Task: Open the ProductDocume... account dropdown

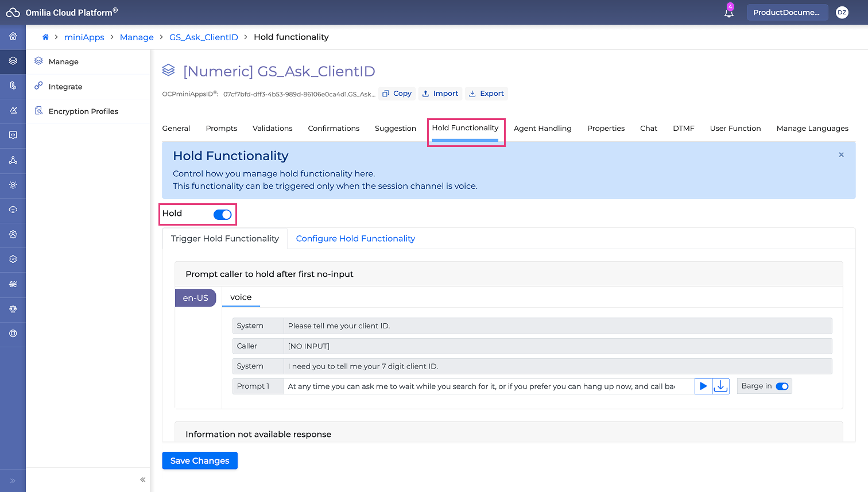Action: [786, 13]
